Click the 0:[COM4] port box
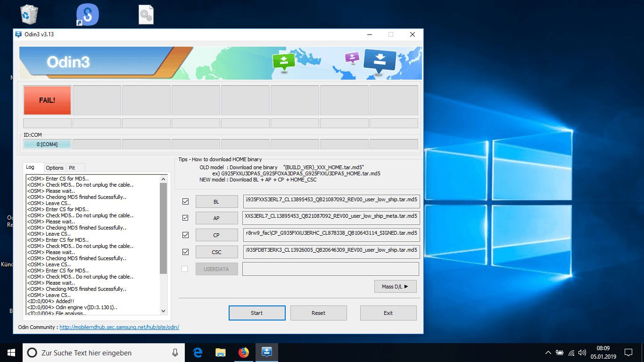644x362 pixels. [47, 144]
